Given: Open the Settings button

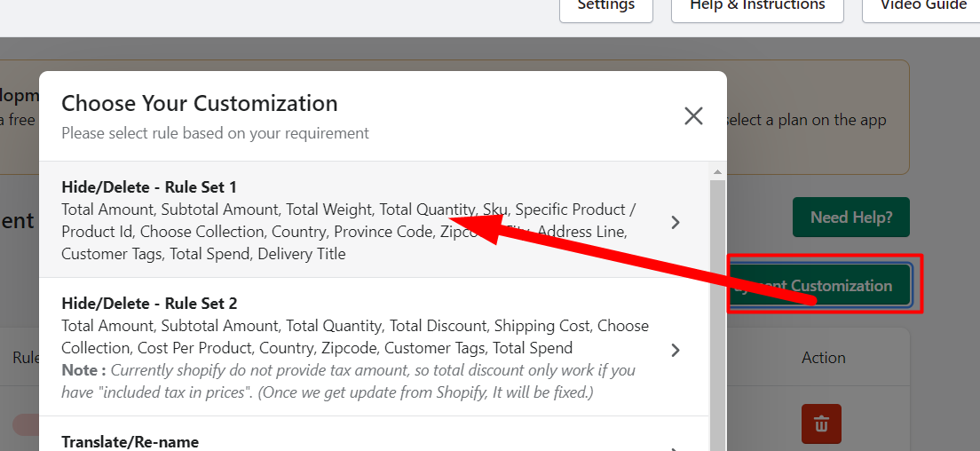Looking at the screenshot, I should (x=605, y=7).
